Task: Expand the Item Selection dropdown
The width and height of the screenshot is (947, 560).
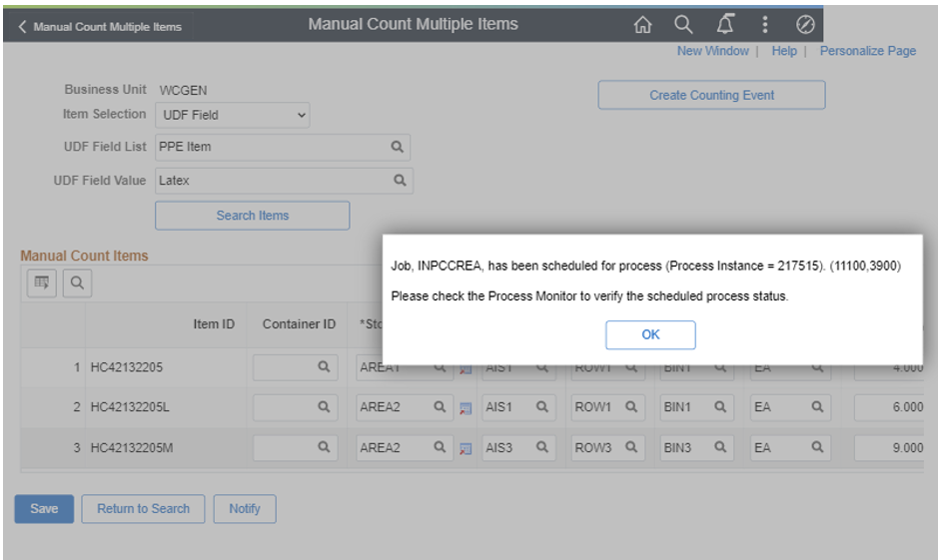Action: [232, 115]
